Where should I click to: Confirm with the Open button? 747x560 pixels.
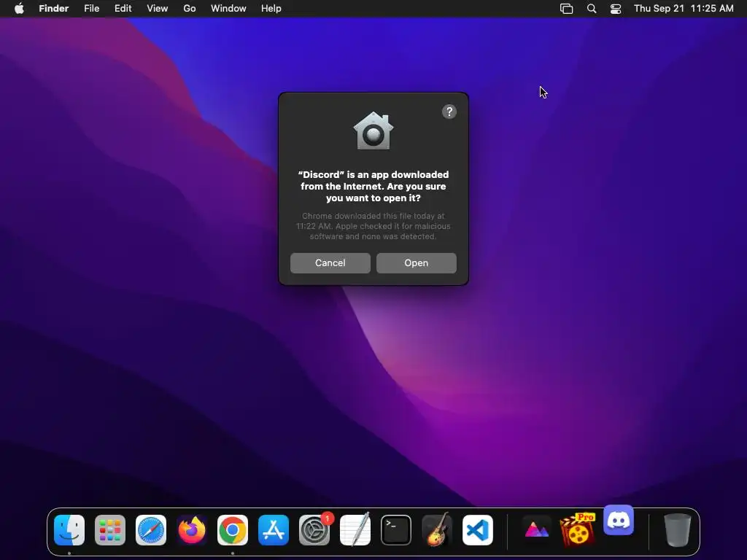417,262
